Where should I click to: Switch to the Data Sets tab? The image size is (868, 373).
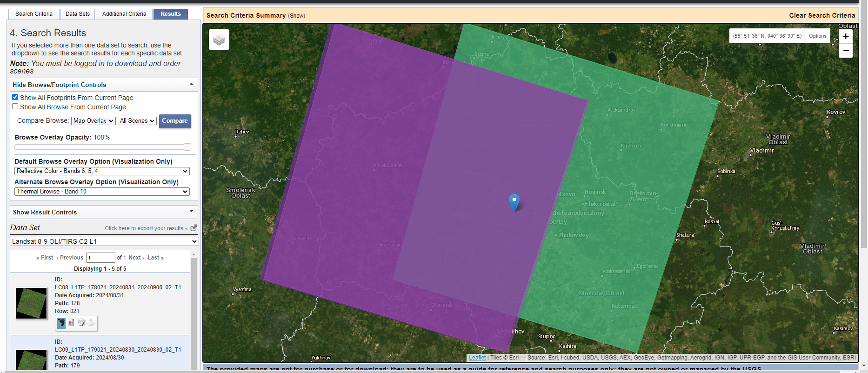(x=78, y=14)
